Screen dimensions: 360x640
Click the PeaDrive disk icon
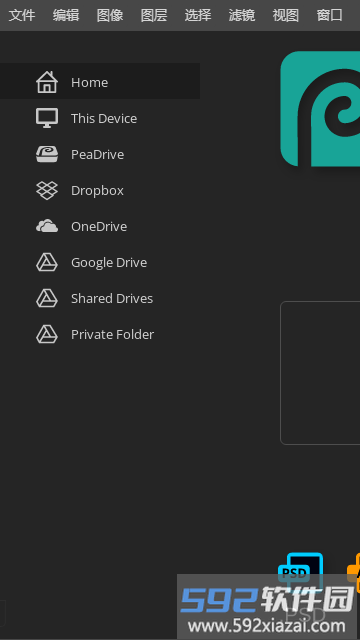click(47, 154)
